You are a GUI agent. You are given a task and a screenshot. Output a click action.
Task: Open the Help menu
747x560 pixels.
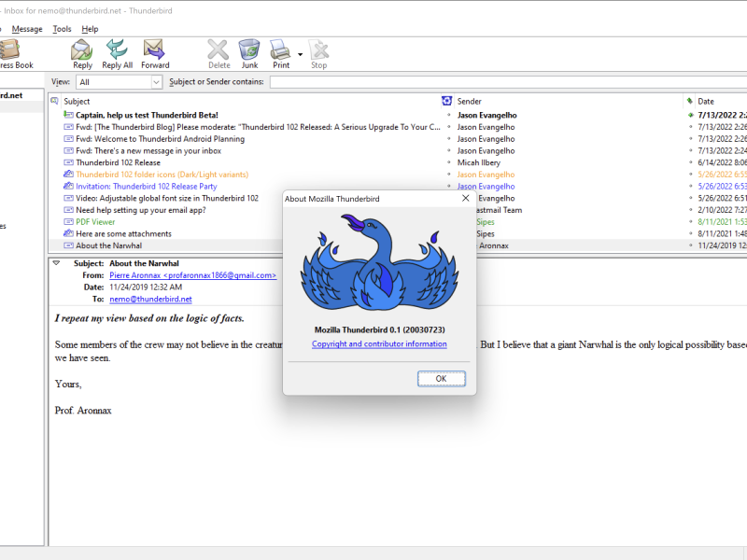pyautogui.click(x=90, y=29)
